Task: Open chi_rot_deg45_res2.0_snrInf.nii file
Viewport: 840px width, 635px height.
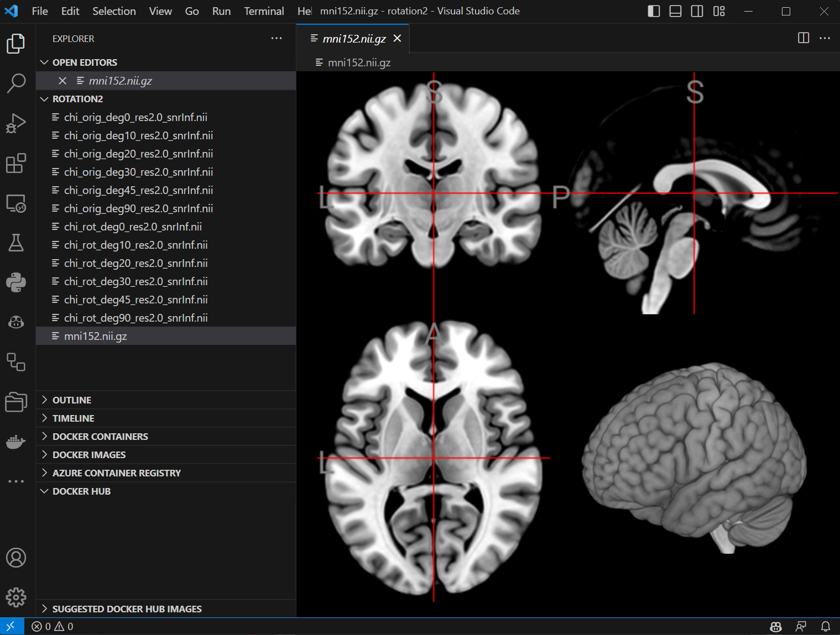Action: coord(135,300)
